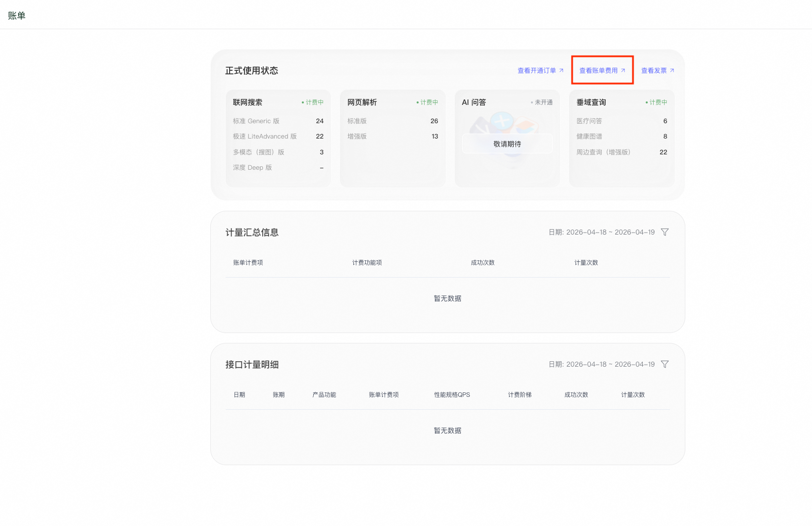Screen dimensions: 812x526
Task: Click the 计费中 status on 联网搜索
Action: point(313,102)
